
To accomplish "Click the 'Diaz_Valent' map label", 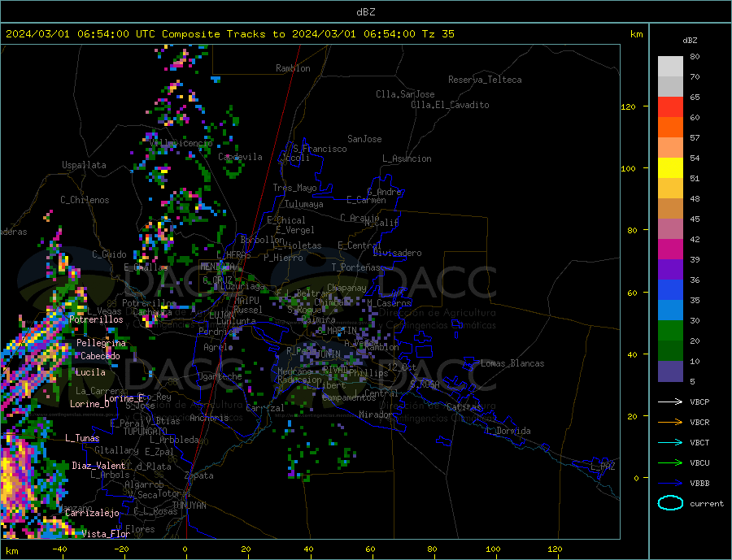I will [x=98, y=466].
